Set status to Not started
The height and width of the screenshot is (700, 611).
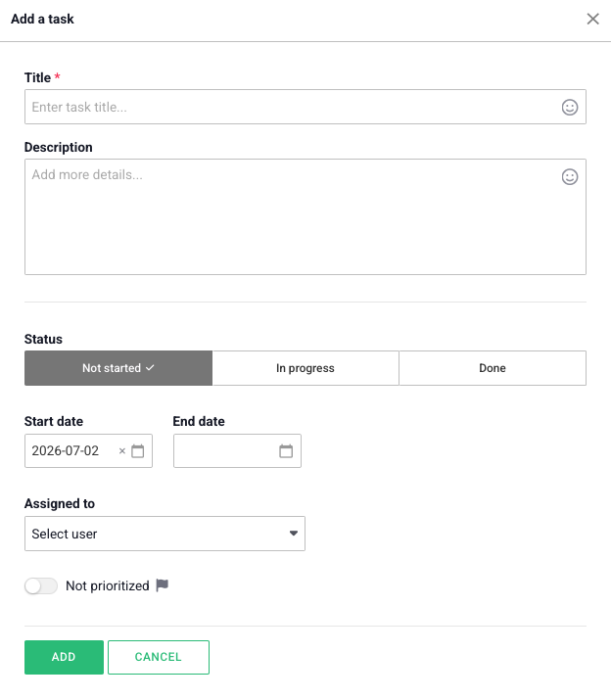click(118, 368)
